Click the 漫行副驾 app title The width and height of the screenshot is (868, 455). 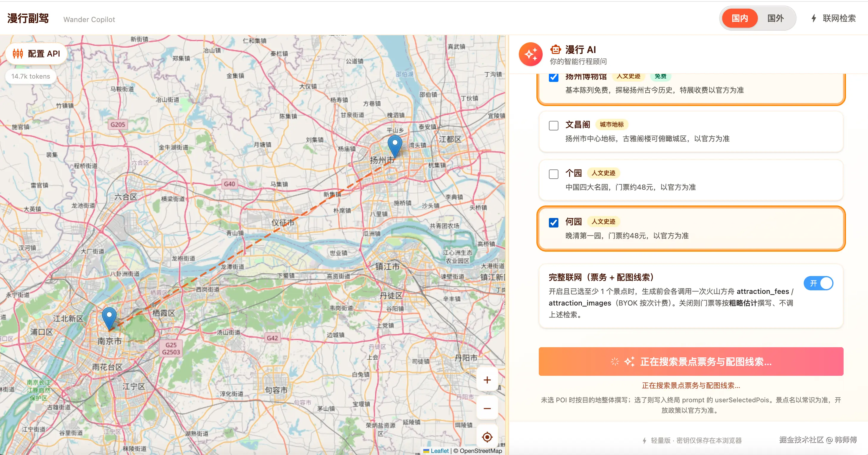(28, 18)
